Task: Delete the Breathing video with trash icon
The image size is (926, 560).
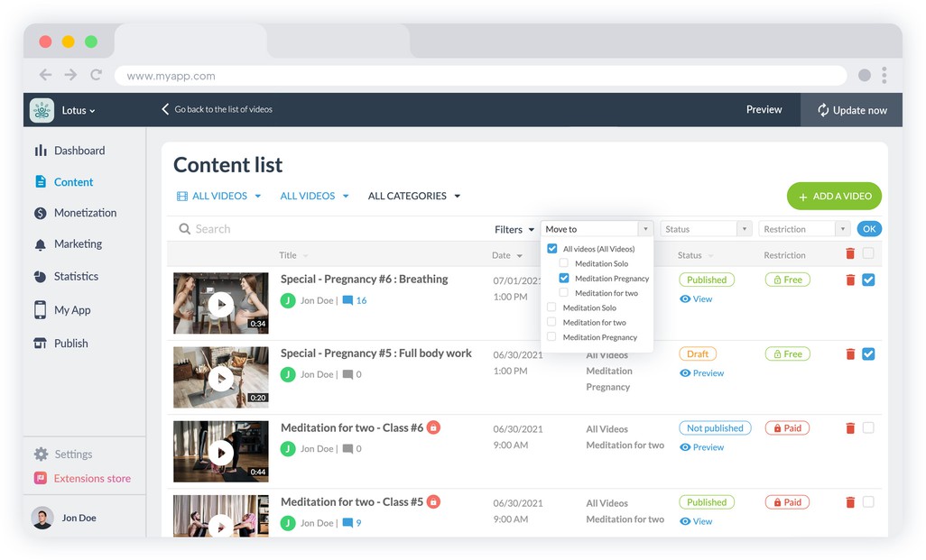Action: 849,280
